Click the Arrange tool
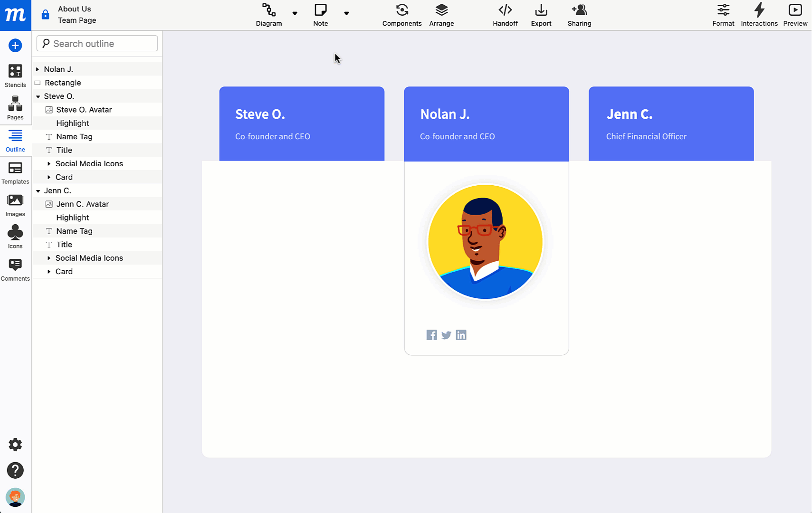 441,15
